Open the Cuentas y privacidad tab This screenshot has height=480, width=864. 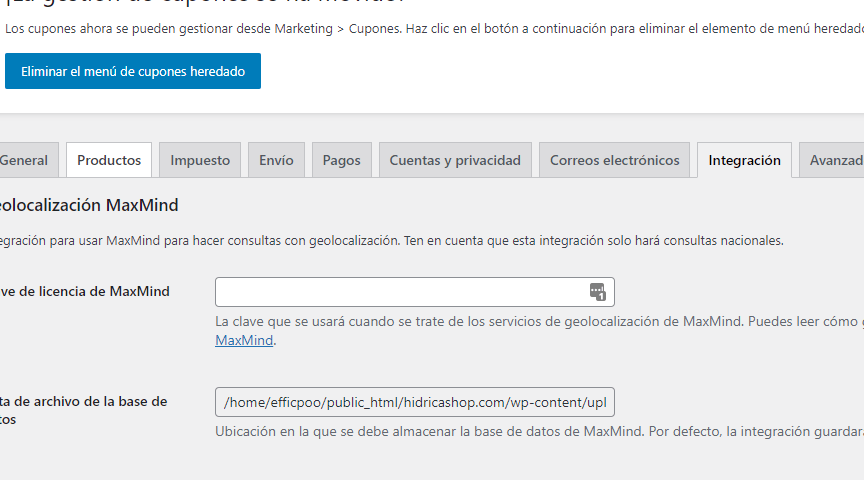pyautogui.click(x=455, y=160)
